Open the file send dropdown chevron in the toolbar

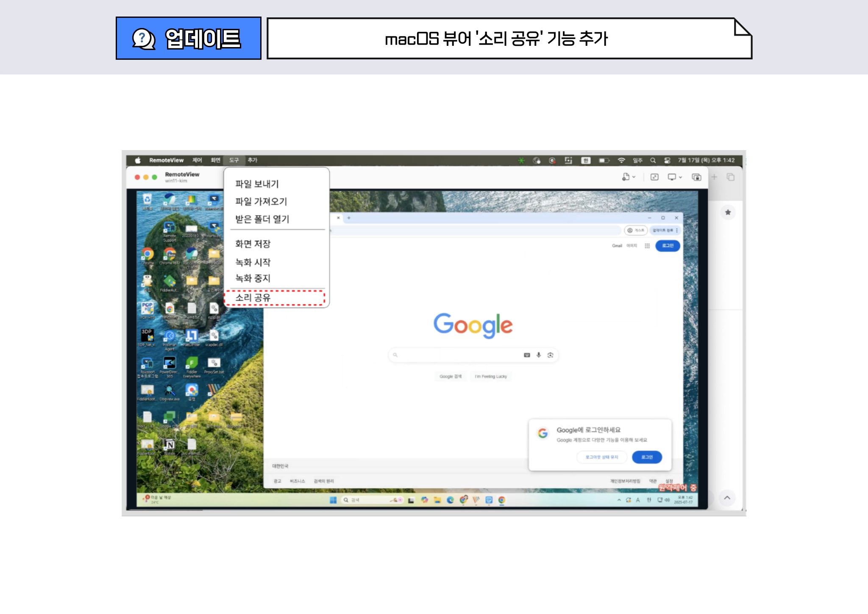pyautogui.click(x=634, y=177)
